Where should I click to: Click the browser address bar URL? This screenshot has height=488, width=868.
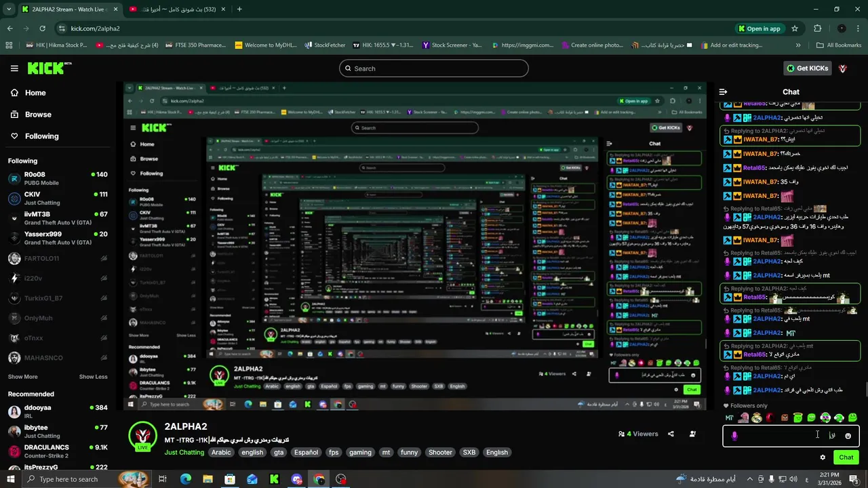pos(95,28)
